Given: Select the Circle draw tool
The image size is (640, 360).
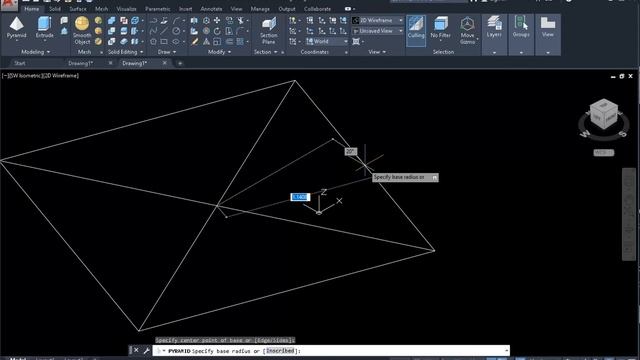Looking at the screenshot, I should click(176, 31).
